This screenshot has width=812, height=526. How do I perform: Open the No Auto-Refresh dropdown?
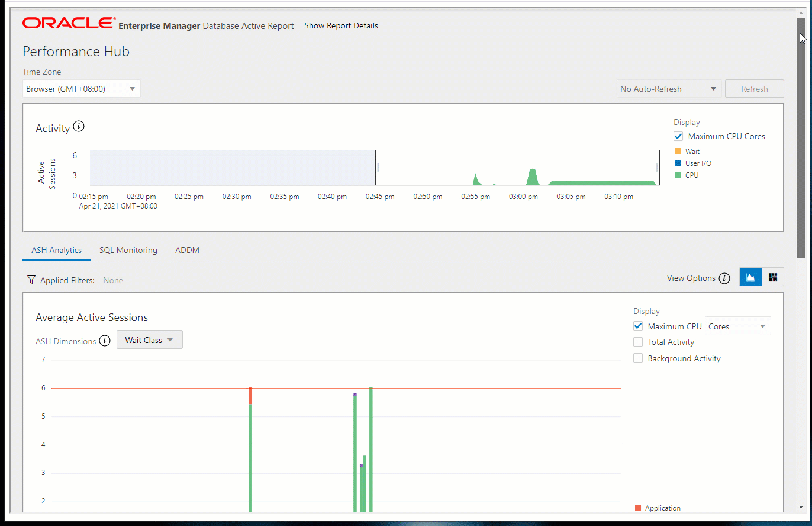point(669,89)
